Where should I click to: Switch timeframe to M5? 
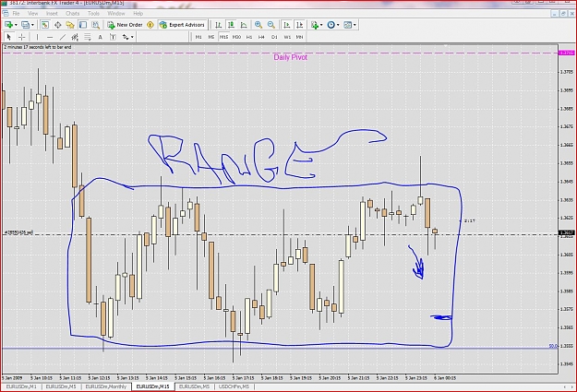210,37
